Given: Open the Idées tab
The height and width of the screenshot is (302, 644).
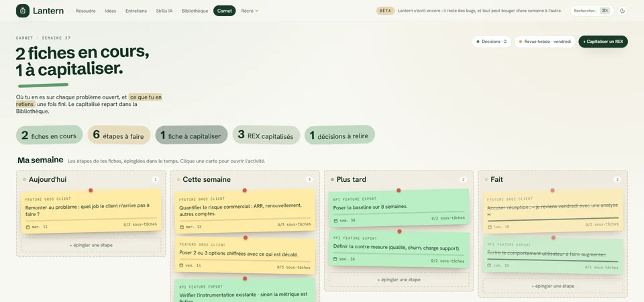Looking at the screenshot, I should click(111, 11).
